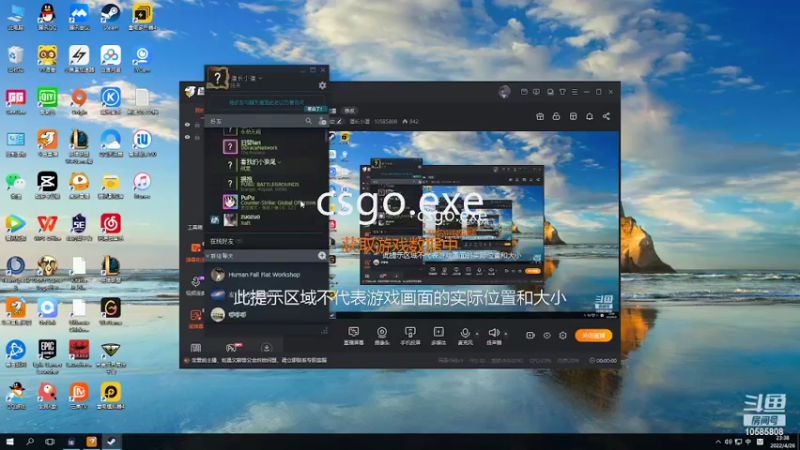800x450 pixels.
Task: Open the iQIYI desktop shortcut
Action: pos(47,99)
